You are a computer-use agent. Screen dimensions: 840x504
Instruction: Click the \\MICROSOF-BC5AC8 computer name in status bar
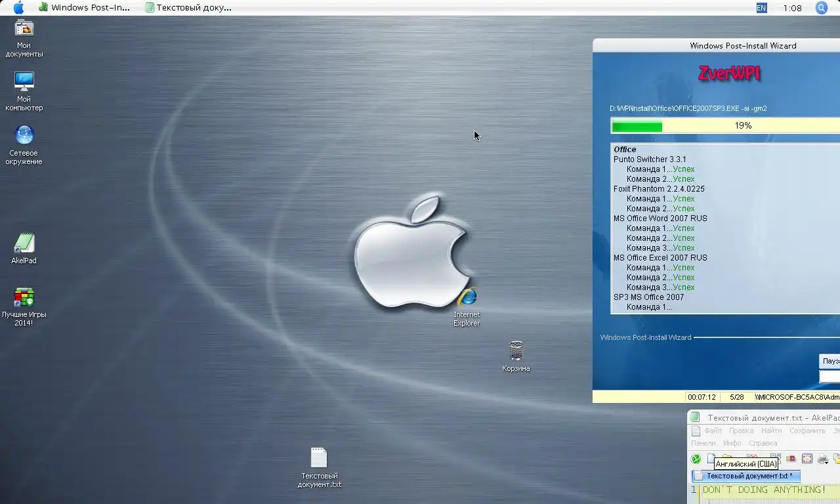797,397
